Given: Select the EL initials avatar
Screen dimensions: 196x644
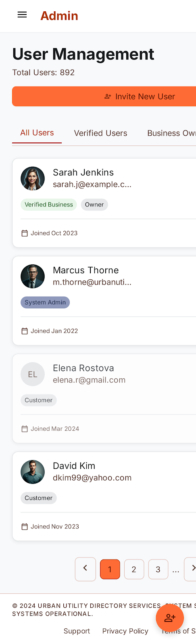Looking at the screenshot, I should pos(33,374).
